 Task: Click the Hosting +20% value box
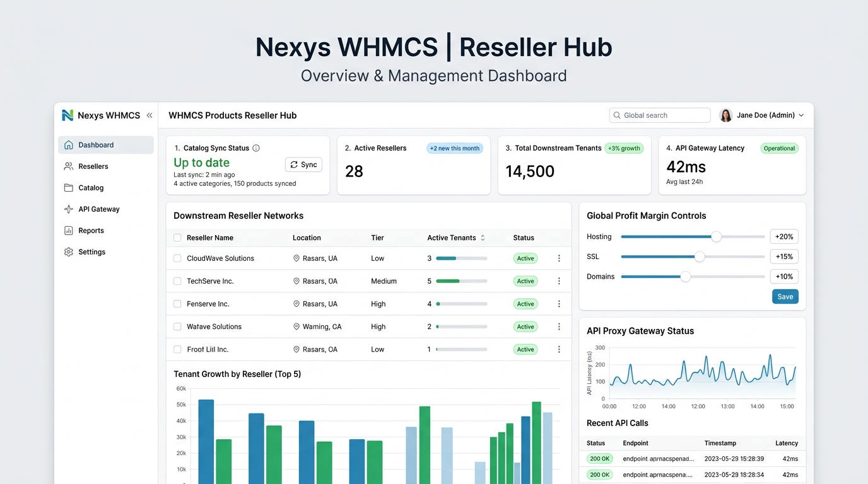click(784, 237)
